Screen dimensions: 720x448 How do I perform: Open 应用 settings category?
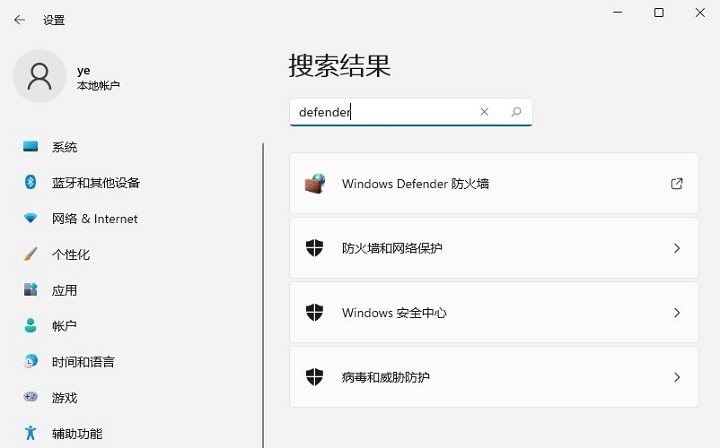[x=64, y=290]
